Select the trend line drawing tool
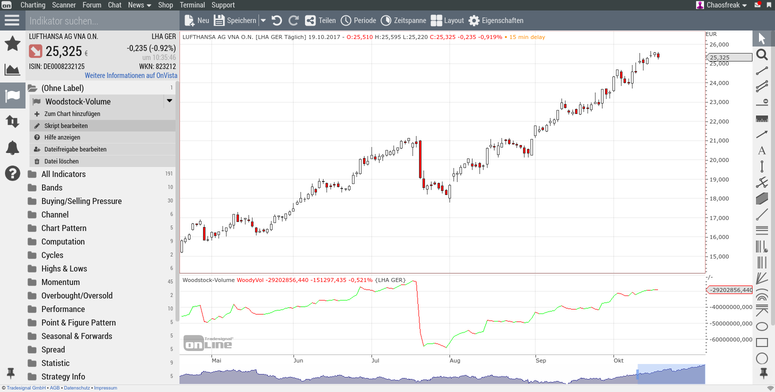The image size is (775, 392). (762, 71)
